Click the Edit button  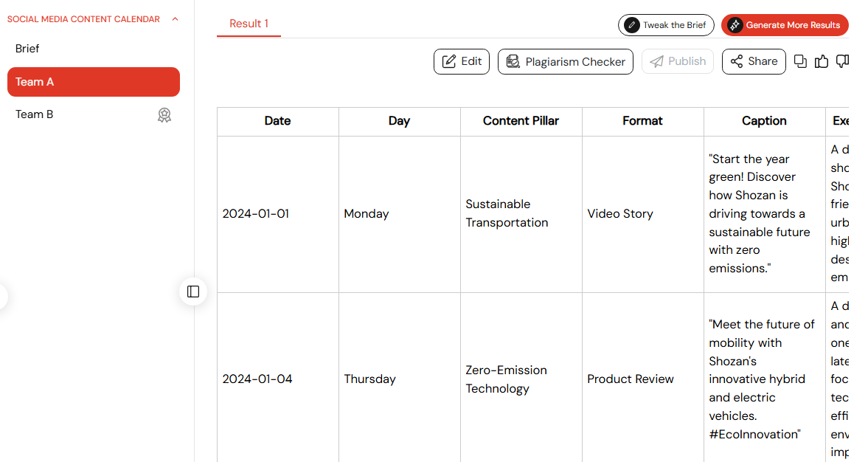[x=462, y=61]
